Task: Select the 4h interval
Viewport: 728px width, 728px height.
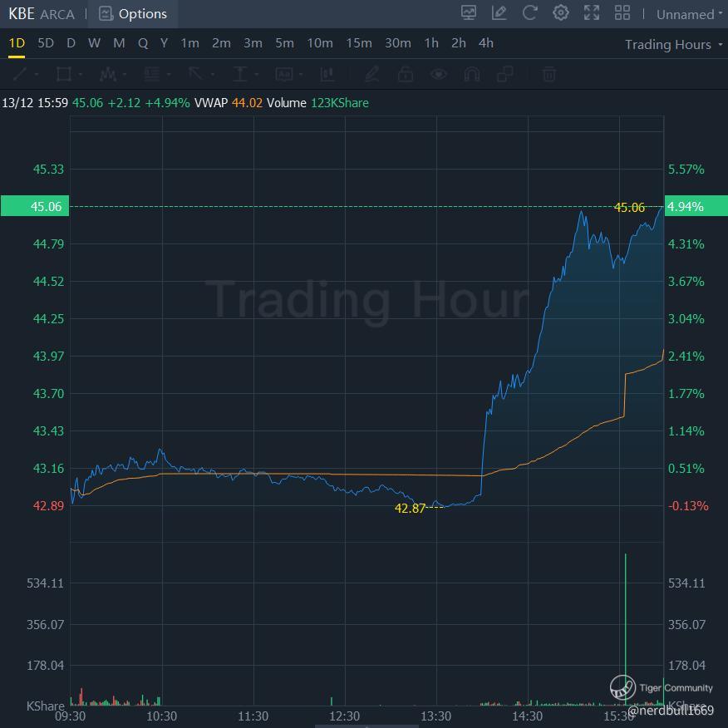Action: pyautogui.click(x=486, y=43)
